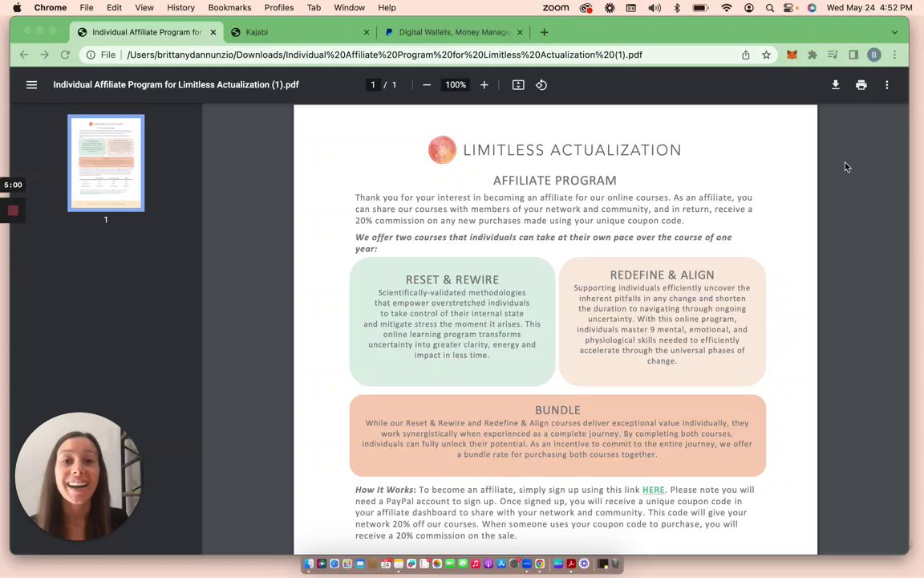Open Adobe Acrobat from the Dock
This screenshot has height=578, width=924.
click(571, 564)
